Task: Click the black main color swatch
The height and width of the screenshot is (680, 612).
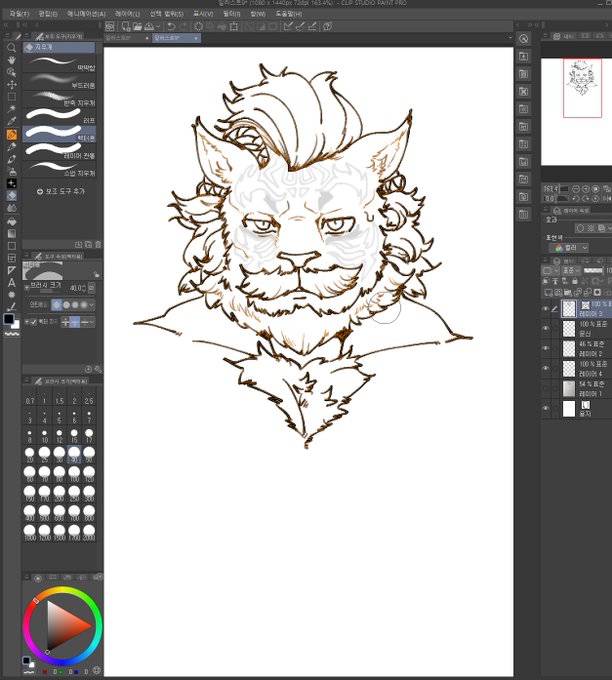Action: click(8, 319)
